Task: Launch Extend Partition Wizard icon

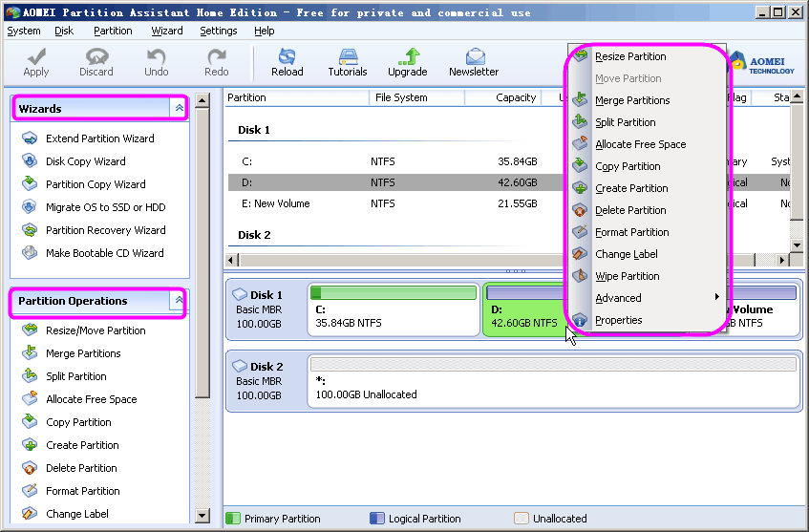Action: [30, 138]
